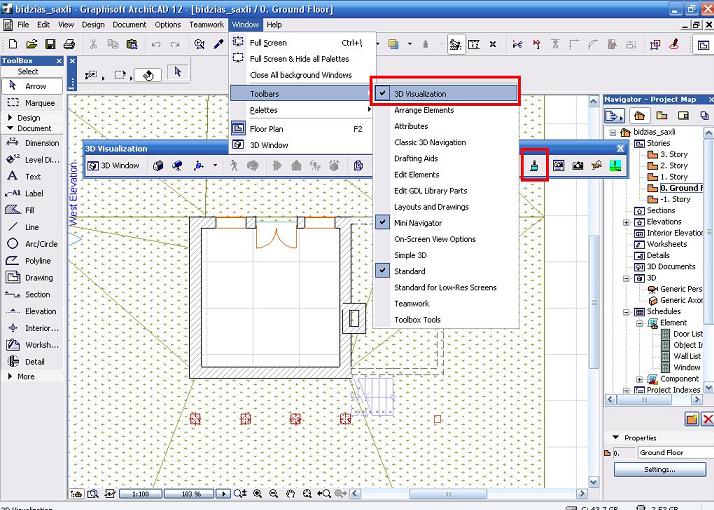Select the Text tool

coord(32,176)
